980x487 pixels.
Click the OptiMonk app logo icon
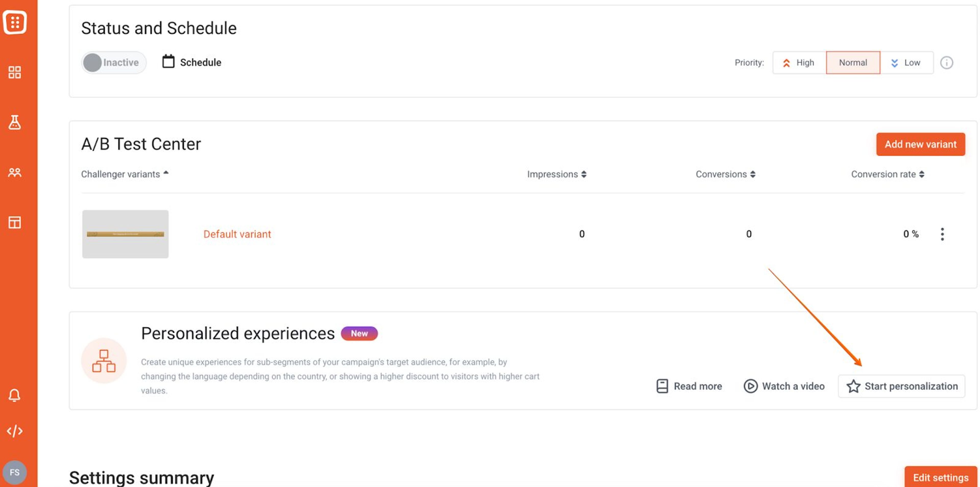[x=15, y=22]
